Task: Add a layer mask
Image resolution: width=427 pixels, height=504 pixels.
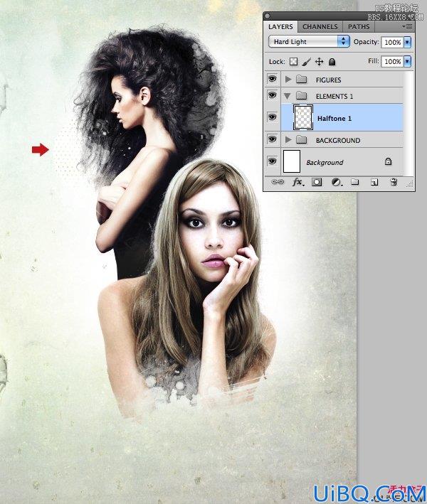Action: click(x=317, y=182)
